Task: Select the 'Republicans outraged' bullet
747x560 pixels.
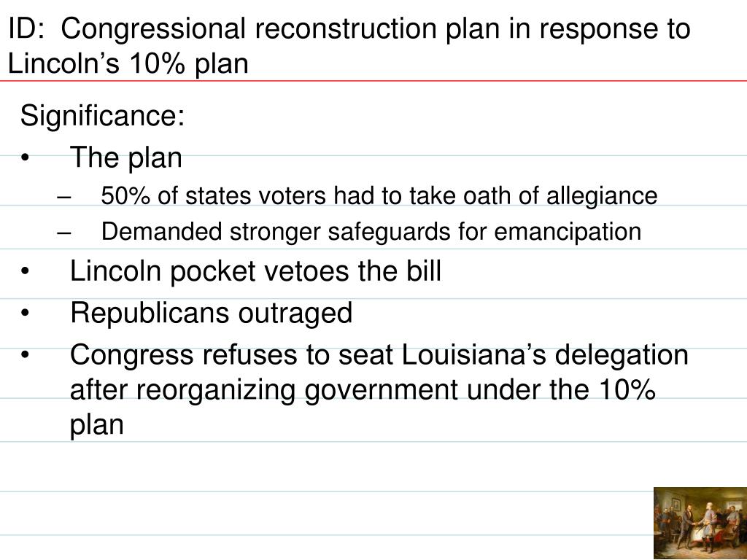Action: (x=211, y=313)
